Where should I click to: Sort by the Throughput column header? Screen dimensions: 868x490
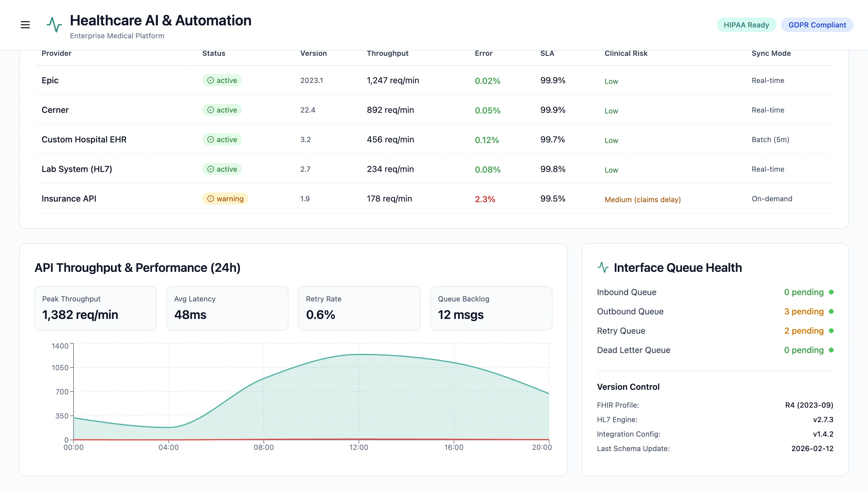388,53
